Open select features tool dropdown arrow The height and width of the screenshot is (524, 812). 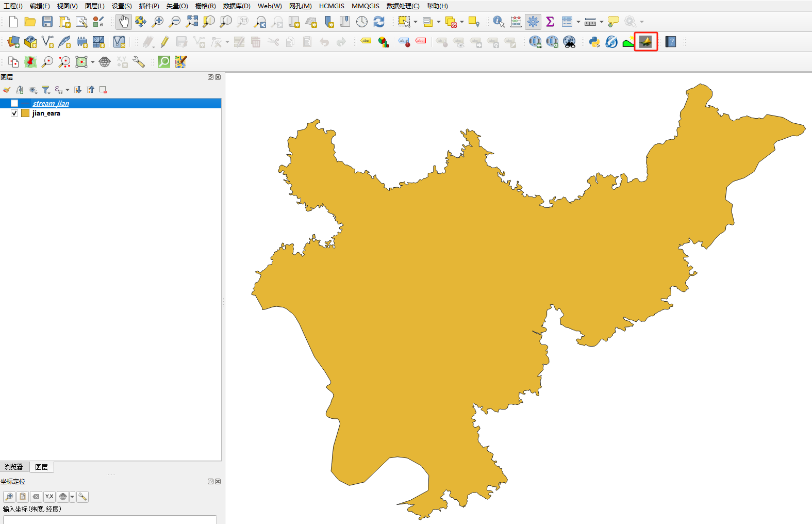tap(416, 22)
